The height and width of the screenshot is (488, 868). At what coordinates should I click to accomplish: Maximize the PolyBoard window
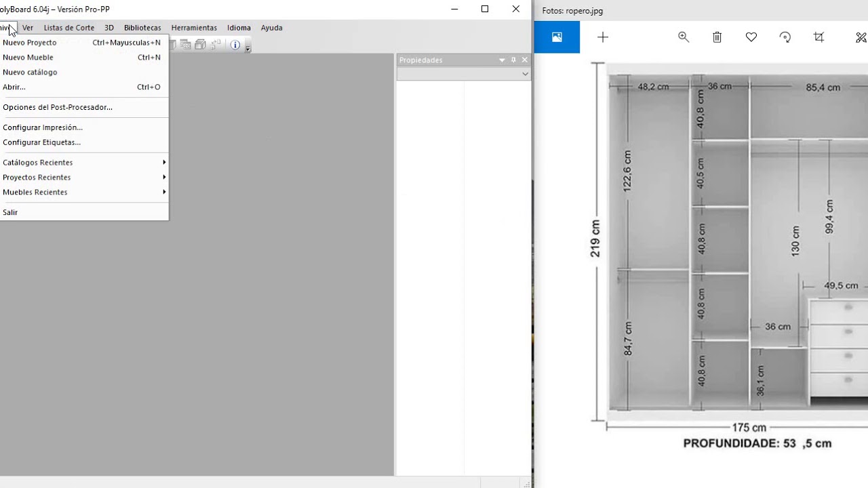tap(485, 9)
